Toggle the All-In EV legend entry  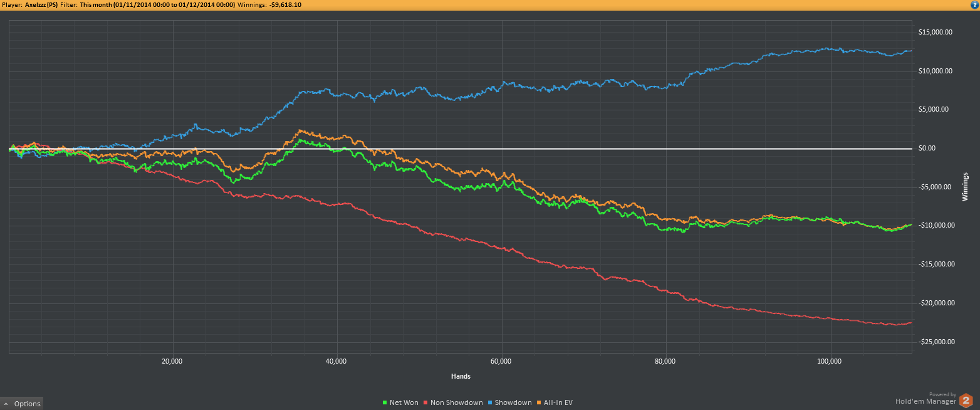pos(555,402)
